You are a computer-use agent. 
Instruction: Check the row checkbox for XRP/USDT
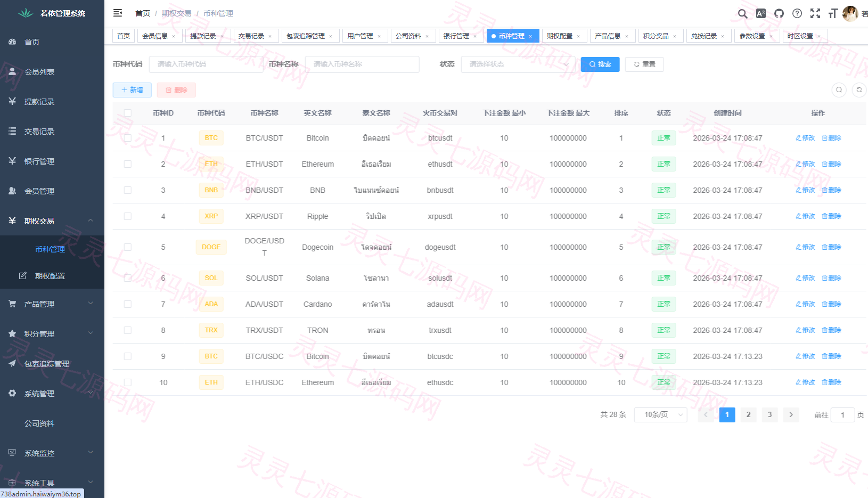128,216
